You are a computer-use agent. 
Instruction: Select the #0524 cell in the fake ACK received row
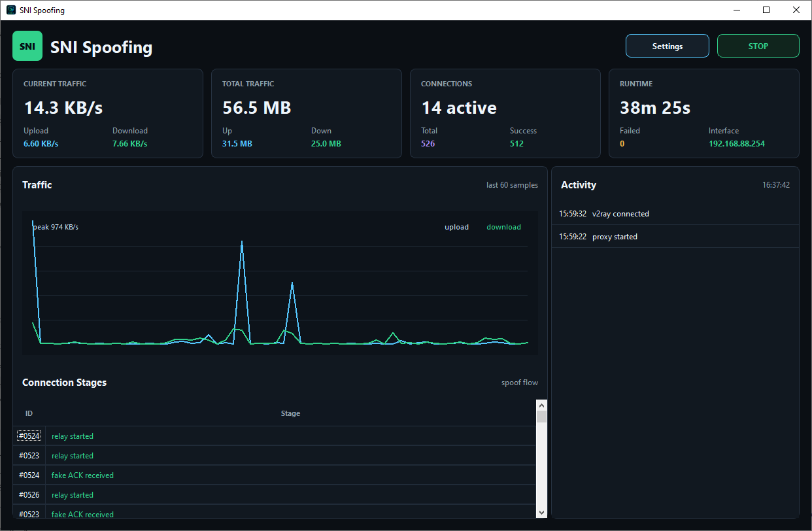point(29,475)
